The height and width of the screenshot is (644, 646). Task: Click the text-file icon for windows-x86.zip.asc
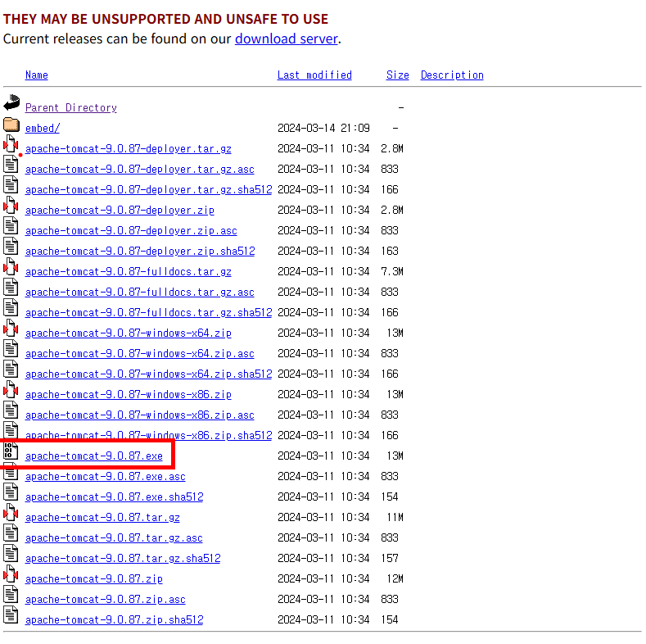click(x=11, y=410)
